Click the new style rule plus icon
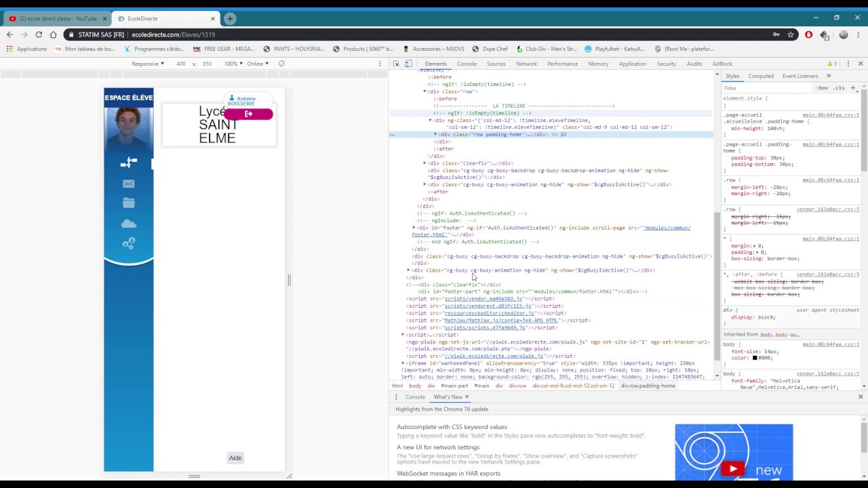This screenshot has height=488, width=868. coord(853,88)
